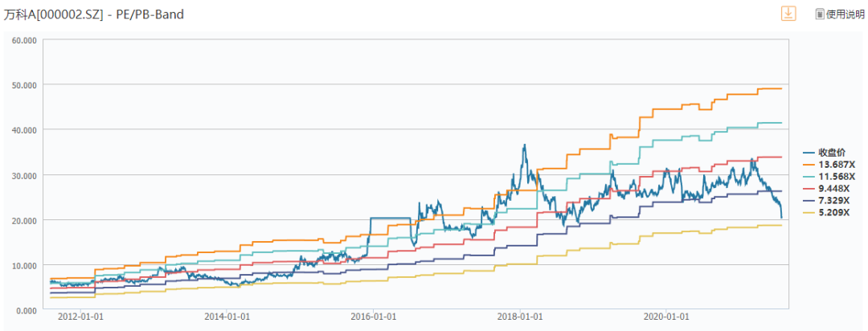Click the 10.000 y-axis label
Image resolution: width=868 pixels, height=331 pixels.
pyautogui.click(x=25, y=265)
